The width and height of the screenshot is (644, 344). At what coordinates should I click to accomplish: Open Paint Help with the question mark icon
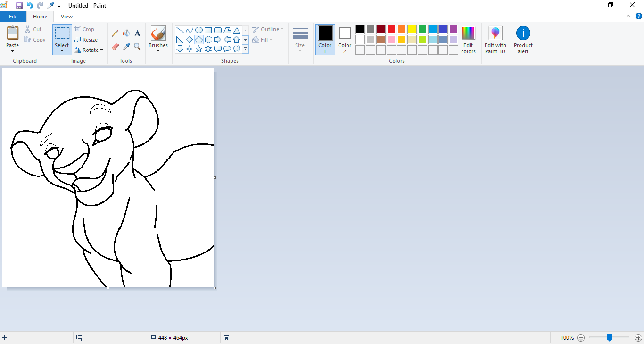[639, 16]
